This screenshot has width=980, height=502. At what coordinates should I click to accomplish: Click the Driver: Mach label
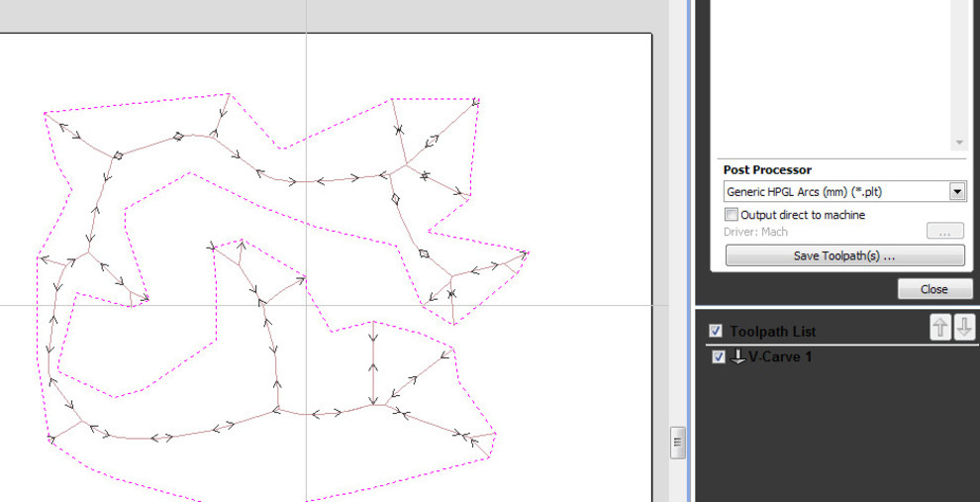pyautogui.click(x=755, y=232)
